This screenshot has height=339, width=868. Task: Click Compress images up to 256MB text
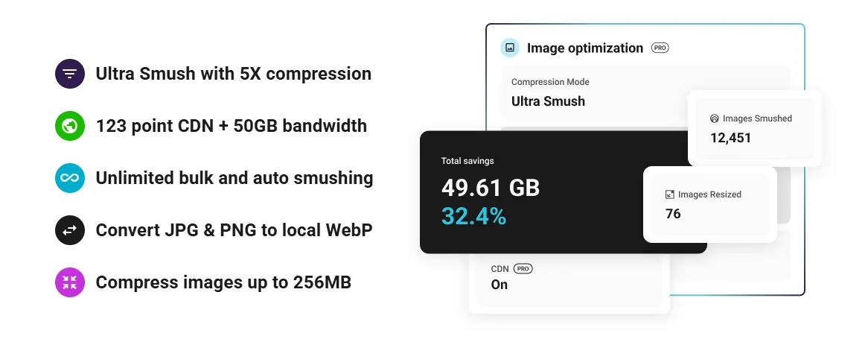coord(223,282)
